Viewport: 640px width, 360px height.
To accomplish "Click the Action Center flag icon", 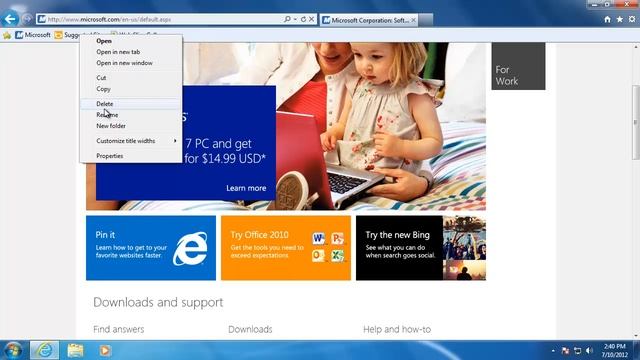I will coord(565,351).
